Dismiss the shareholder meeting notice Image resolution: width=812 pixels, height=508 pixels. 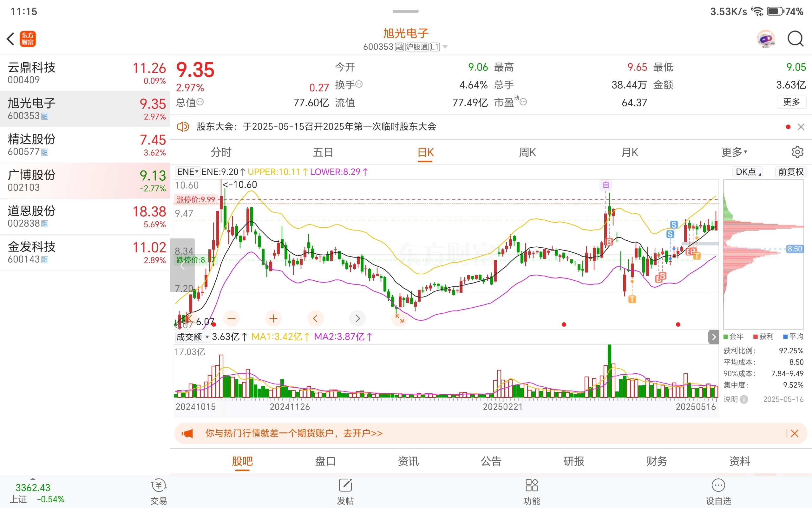[801, 127]
